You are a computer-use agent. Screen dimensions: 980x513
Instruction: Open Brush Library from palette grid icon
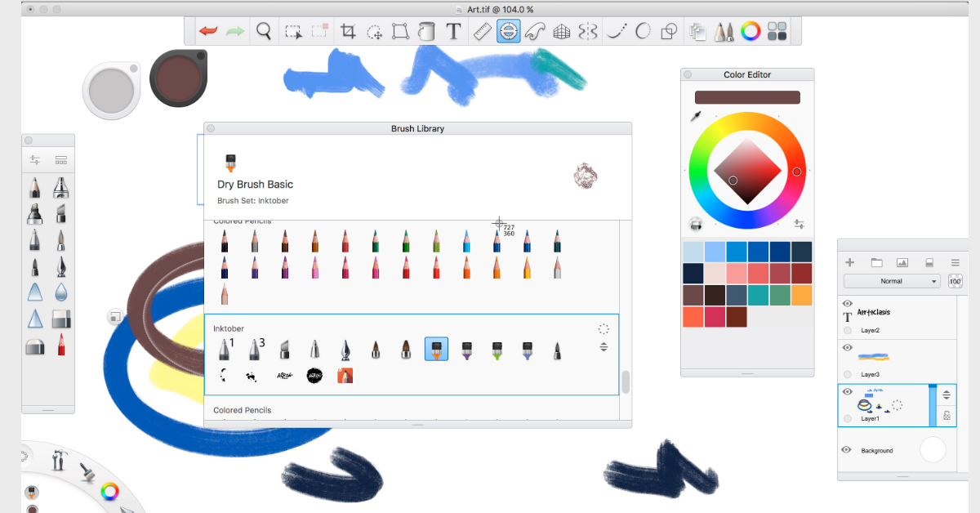point(60,161)
